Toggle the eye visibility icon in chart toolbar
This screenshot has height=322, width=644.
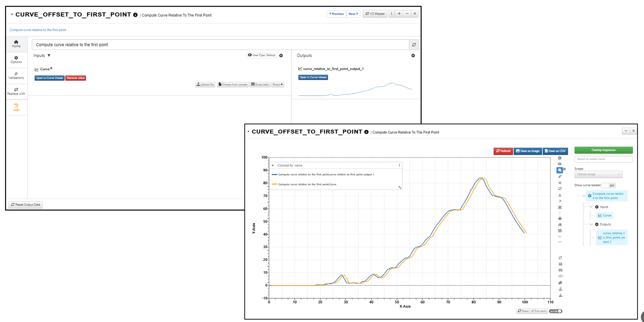coord(560,164)
